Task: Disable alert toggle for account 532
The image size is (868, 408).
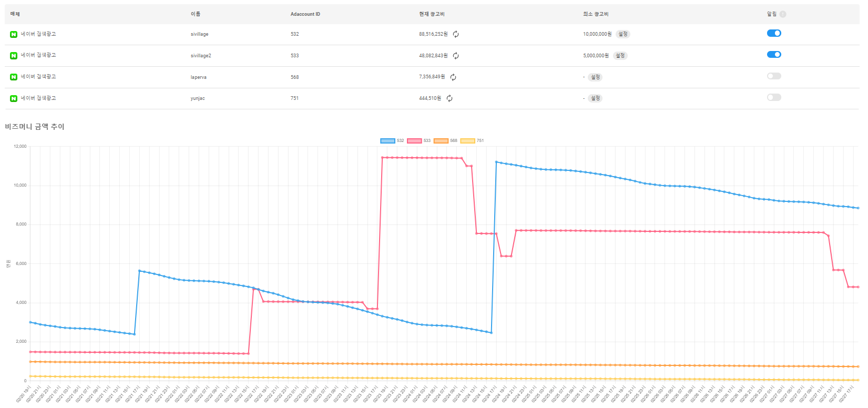Action: (774, 33)
